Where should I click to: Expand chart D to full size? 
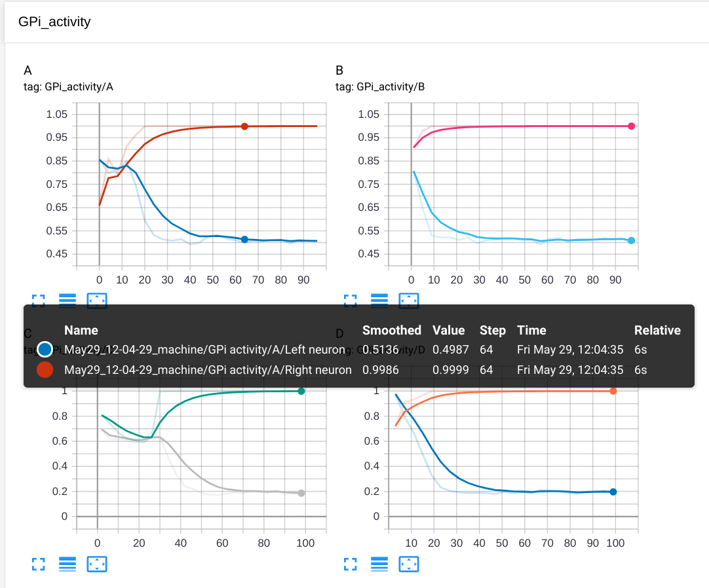click(350, 564)
